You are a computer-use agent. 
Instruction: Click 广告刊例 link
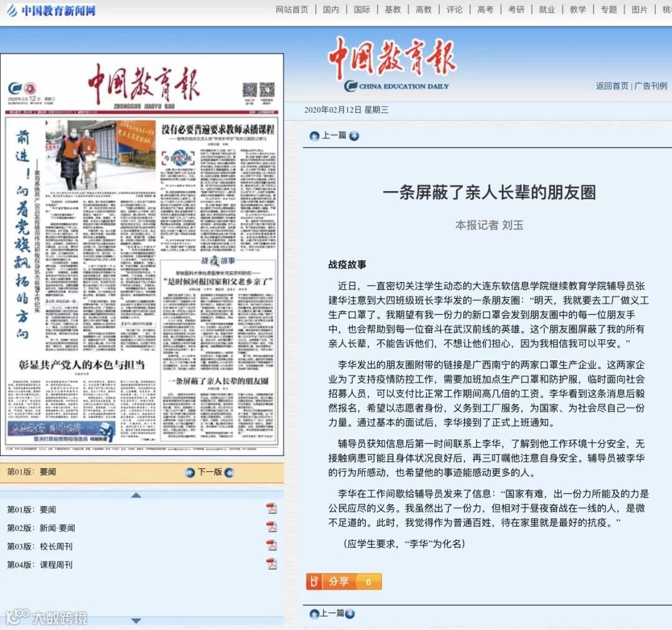(651, 86)
